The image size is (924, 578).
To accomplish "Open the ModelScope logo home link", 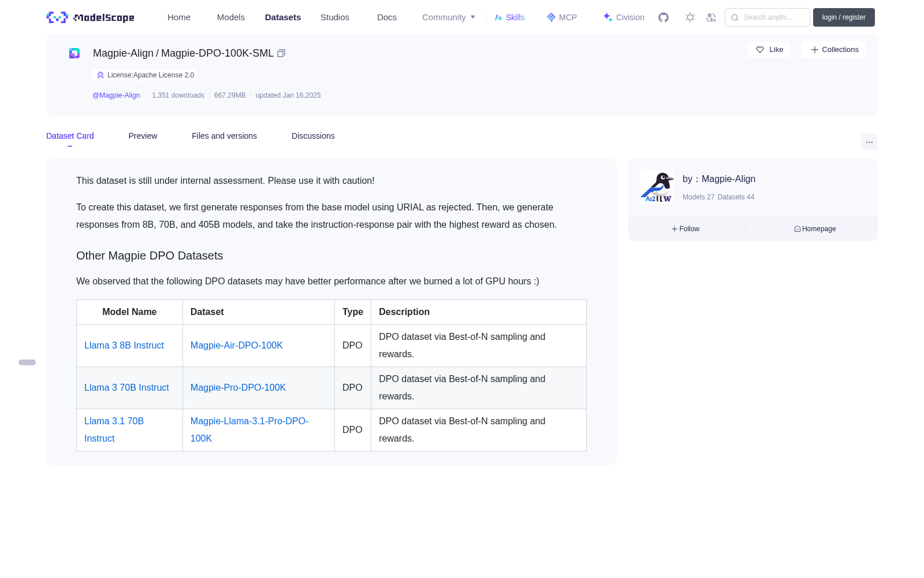I will pos(90,17).
